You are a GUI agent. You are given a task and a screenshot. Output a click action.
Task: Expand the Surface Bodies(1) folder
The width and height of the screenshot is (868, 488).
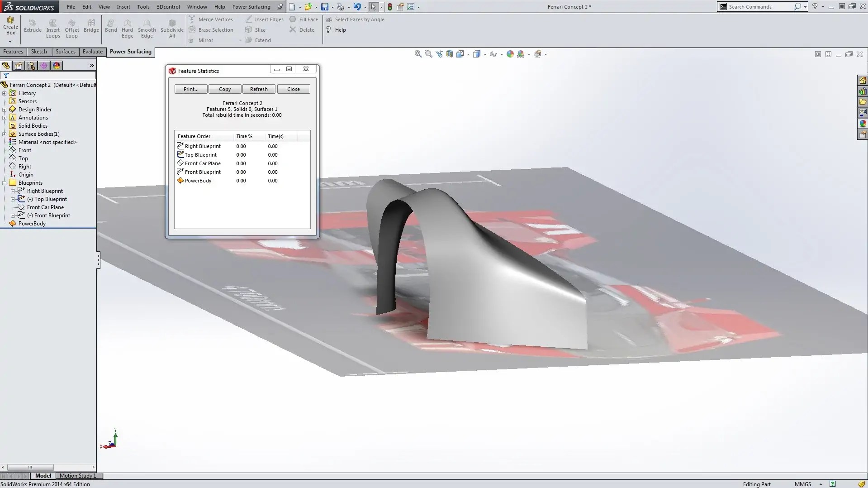pyautogui.click(x=5, y=134)
